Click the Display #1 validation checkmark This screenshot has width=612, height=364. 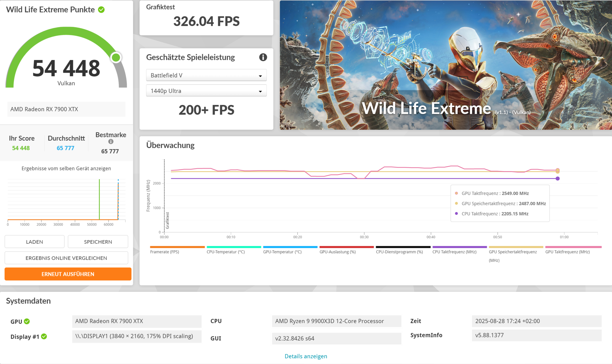[x=44, y=336]
